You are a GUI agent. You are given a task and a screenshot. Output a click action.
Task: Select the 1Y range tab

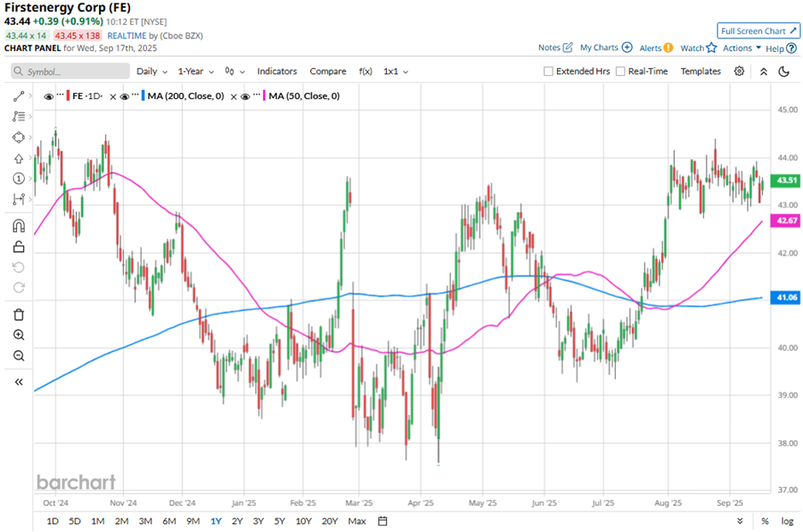pos(215,521)
